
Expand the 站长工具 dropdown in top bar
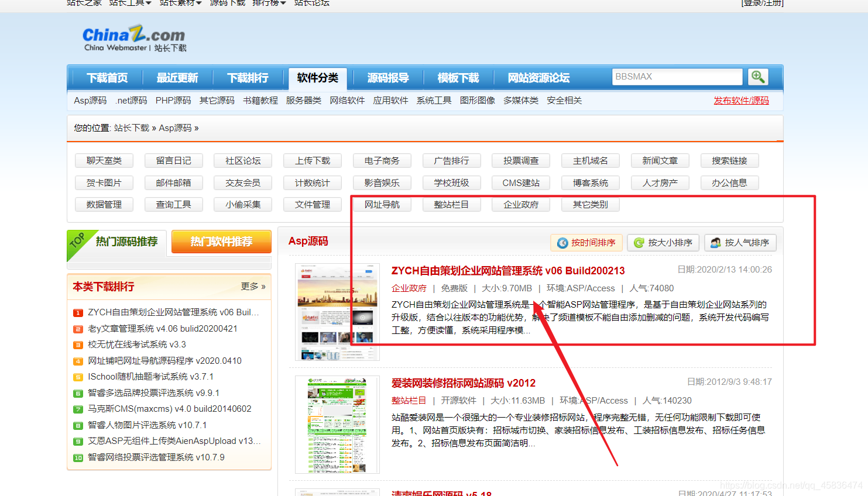[130, 3]
